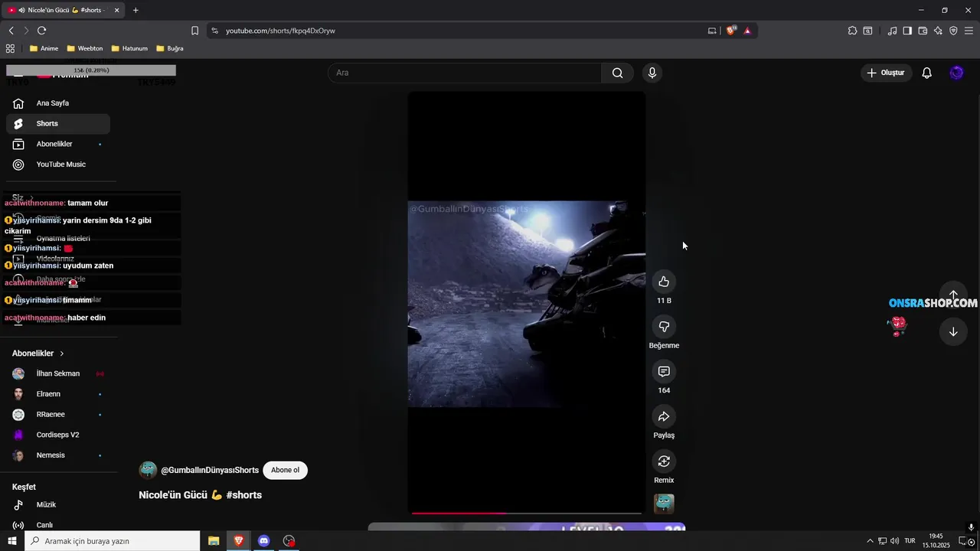The width and height of the screenshot is (980, 551).
Task: Open the Anime bookmarks folder
Action: (x=44, y=48)
